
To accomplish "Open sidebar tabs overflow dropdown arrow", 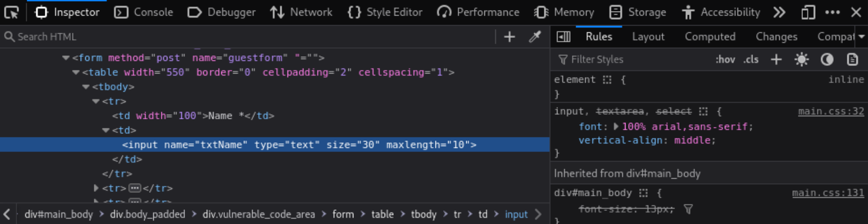I will pyautogui.click(x=861, y=37).
